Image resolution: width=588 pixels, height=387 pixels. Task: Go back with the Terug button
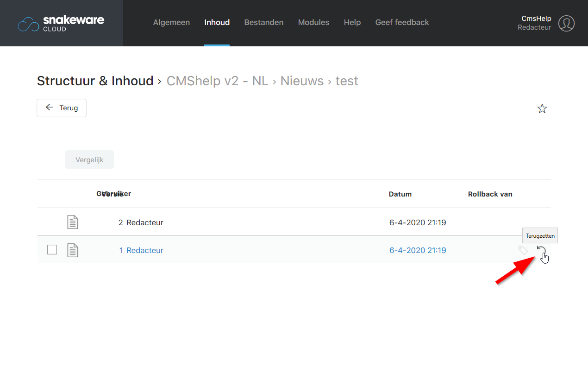[x=62, y=108]
